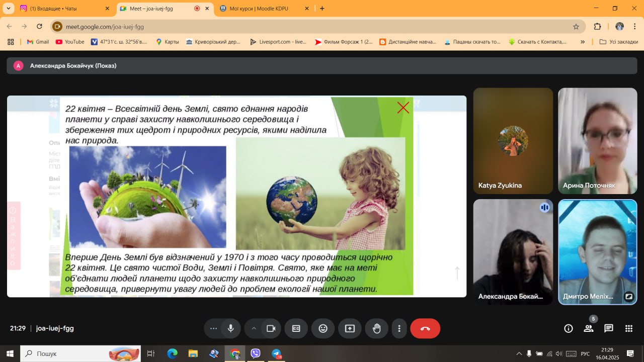Click the present screen icon
Screen dimensions: 644x362
pyautogui.click(x=350, y=328)
